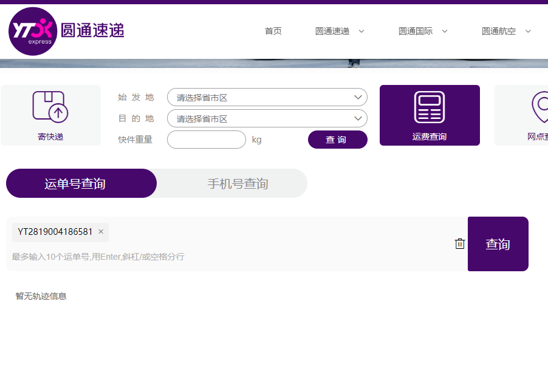
Task: Select the 运费查询 calculator icon card
Action: click(430, 115)
